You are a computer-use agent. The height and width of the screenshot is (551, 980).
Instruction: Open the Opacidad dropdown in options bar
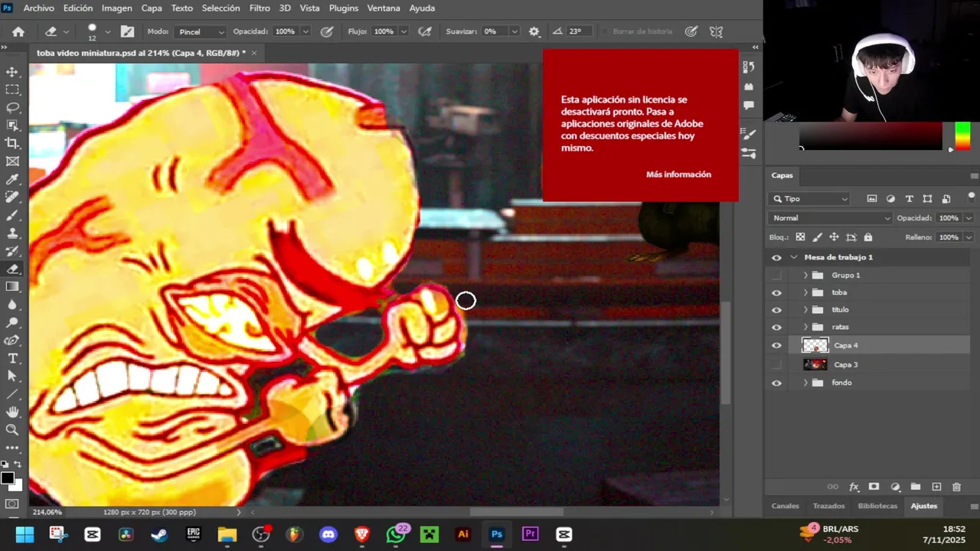point(305,31)
